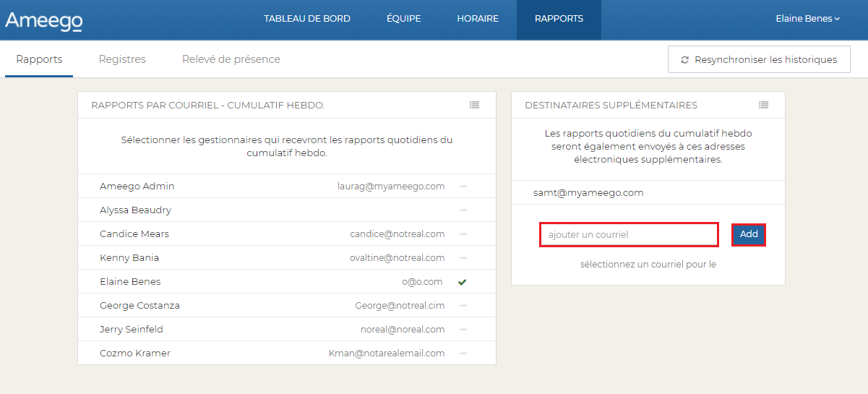The width and height of the screenshot is (868, 394).
Task: Switch to the Registres tab
Action: tap(122, 59)
